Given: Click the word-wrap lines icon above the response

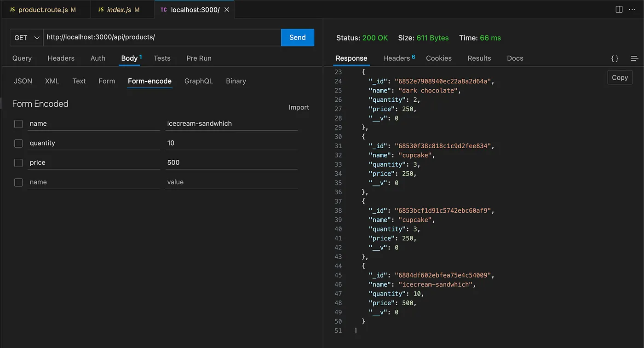Looking at the screenshot, I should 634,58.
